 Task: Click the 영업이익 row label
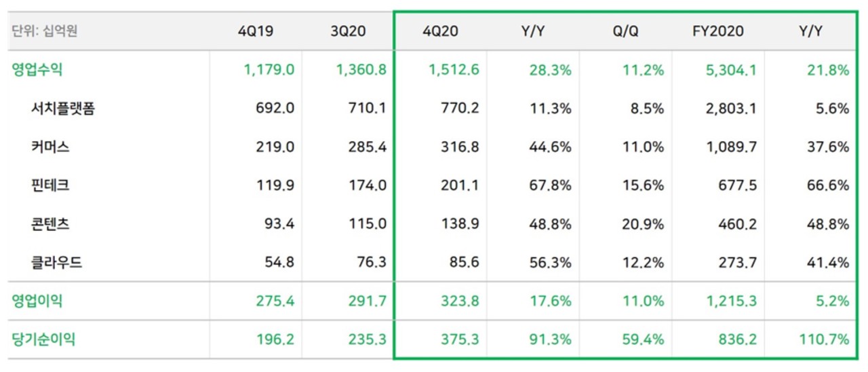(x=37, y=301)
